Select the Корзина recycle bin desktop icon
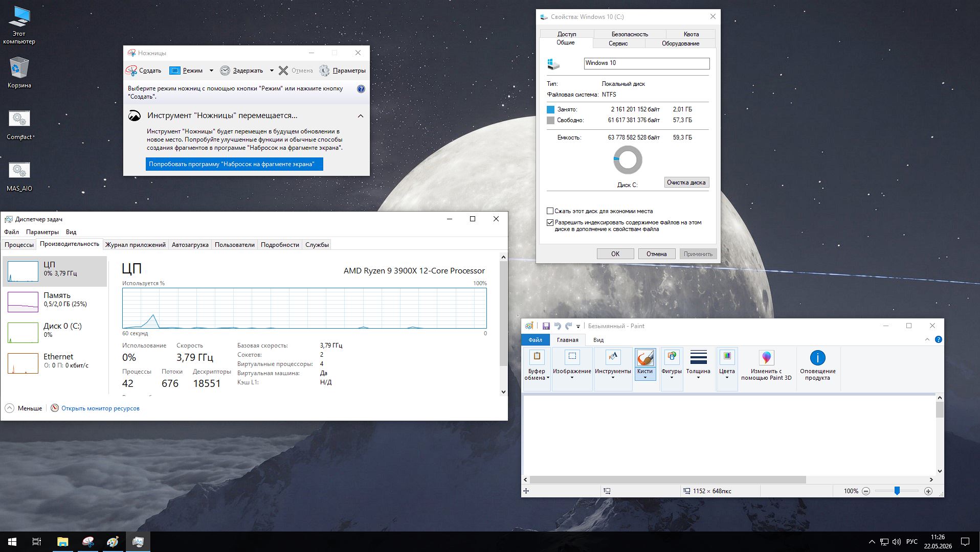This screenshot has height=552, width=980. [19, 72]
